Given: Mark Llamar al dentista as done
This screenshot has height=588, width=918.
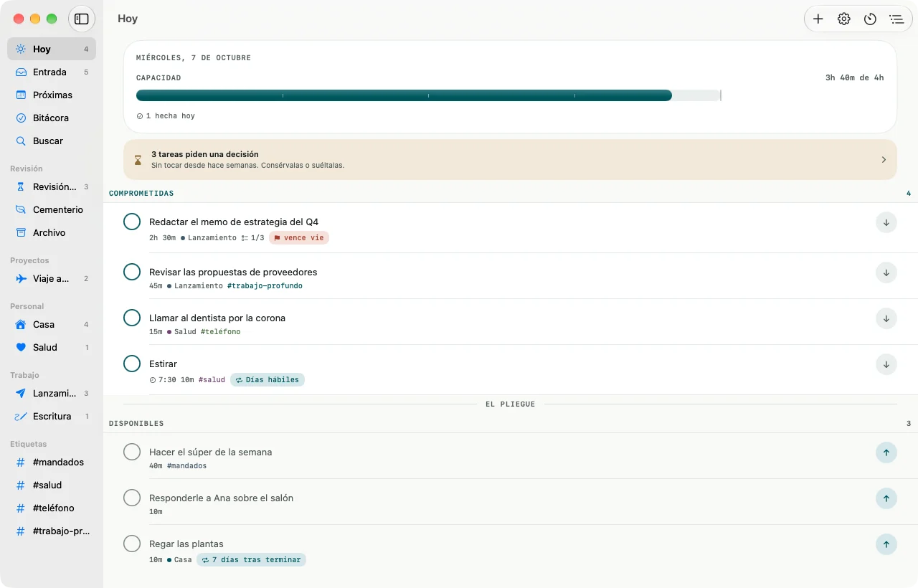Looking at the screenshot, I should tap(132, 318).
